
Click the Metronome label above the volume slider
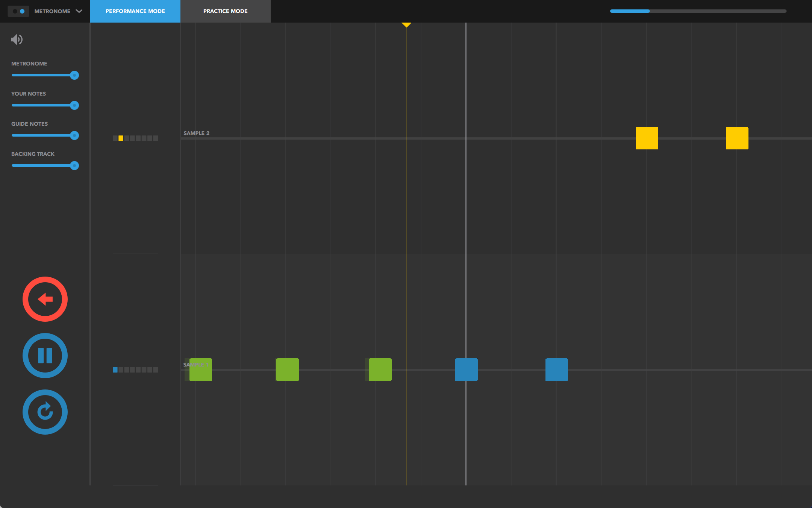(29, 64)
